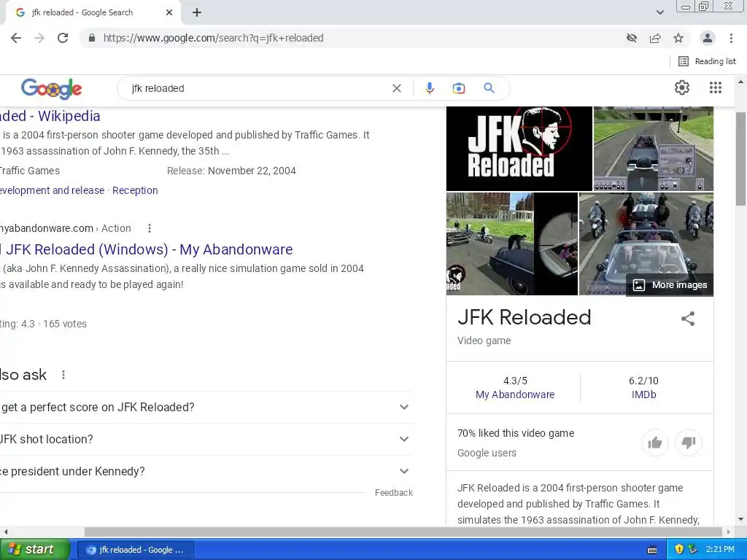Click the Google logo

[52, 88]
